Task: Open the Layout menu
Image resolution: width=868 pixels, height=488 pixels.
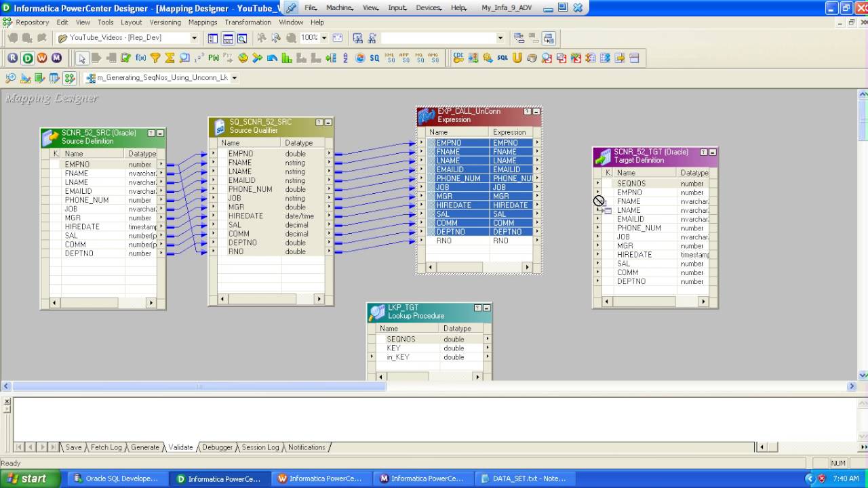Action: pyautogui.click(x=132, y=22)
